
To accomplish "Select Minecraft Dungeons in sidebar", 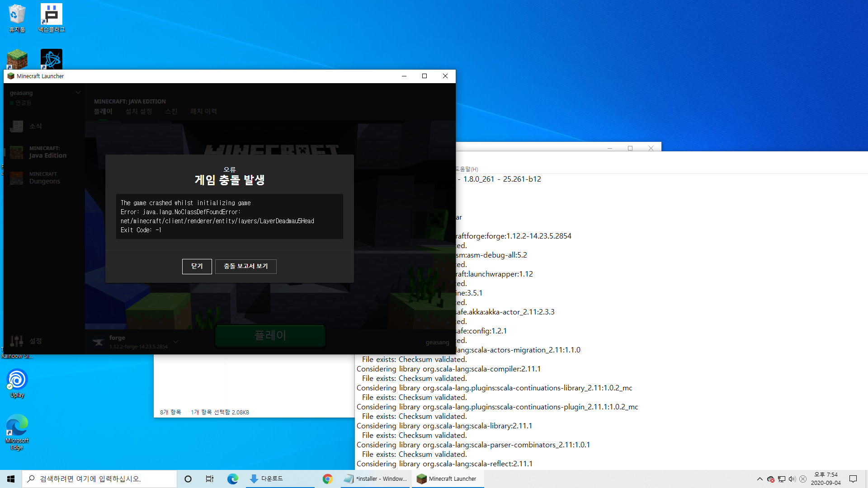I will (x=44, y=178).
